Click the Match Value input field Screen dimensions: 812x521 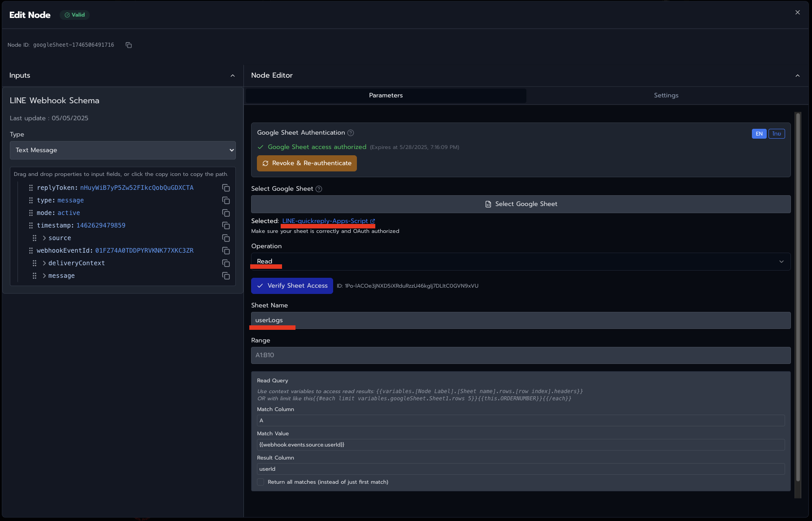(521, 445)
